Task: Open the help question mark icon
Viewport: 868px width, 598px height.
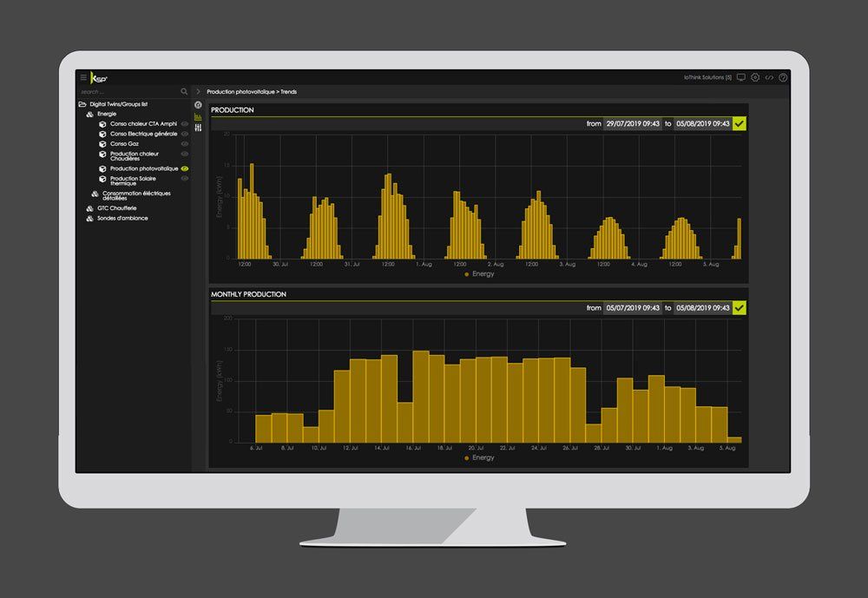Action: point(783,77)
